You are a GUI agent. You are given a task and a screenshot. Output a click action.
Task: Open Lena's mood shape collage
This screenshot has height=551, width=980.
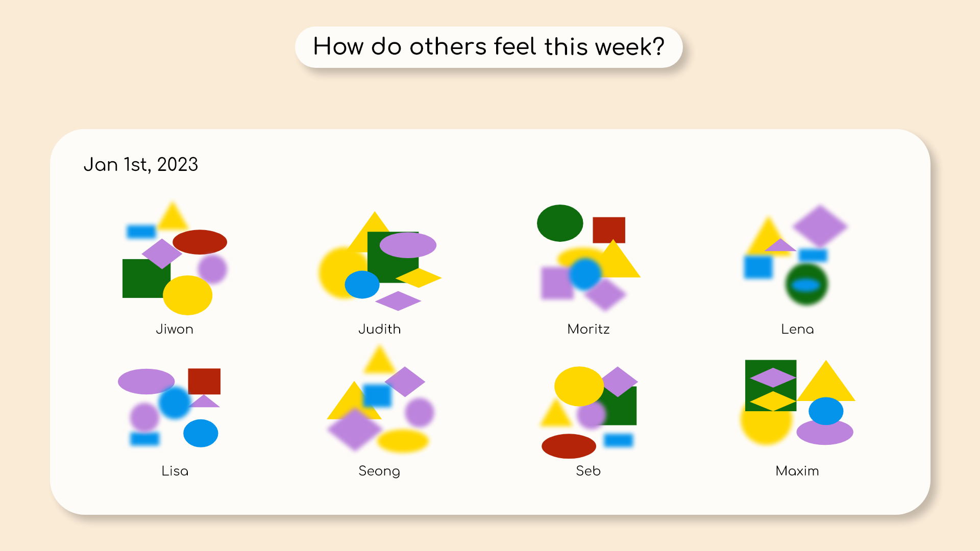(796, 255)
